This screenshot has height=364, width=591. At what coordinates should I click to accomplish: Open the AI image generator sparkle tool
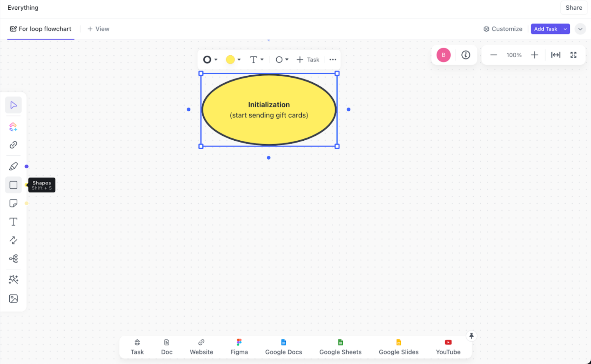pyautogui.click(x=13, y=279)
